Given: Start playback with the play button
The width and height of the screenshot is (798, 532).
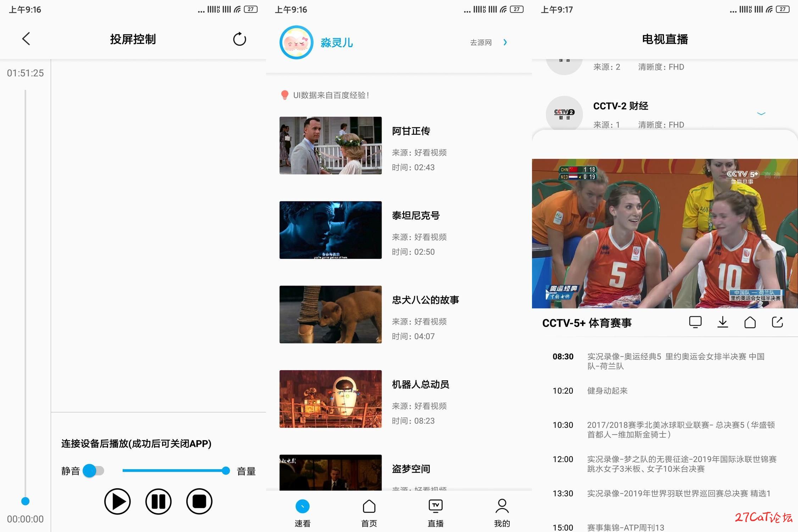Looking at the screenshot, I should pyautogui.click(x=117, y=501).
